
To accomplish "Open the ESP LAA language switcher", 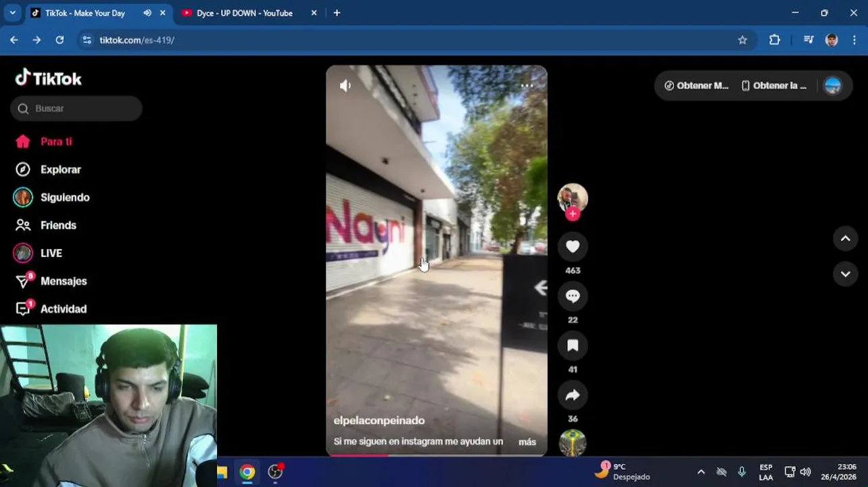I will (x=766, y=472).
